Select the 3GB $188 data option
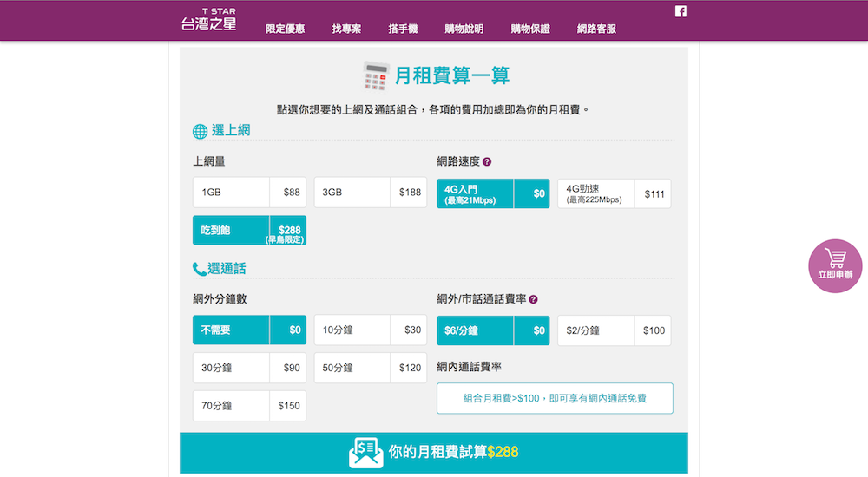 click(x=371, y=193)
